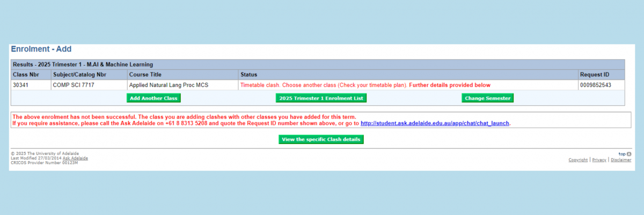
Task: Click the Request ID column header
Action: click(x=602, y=74)
